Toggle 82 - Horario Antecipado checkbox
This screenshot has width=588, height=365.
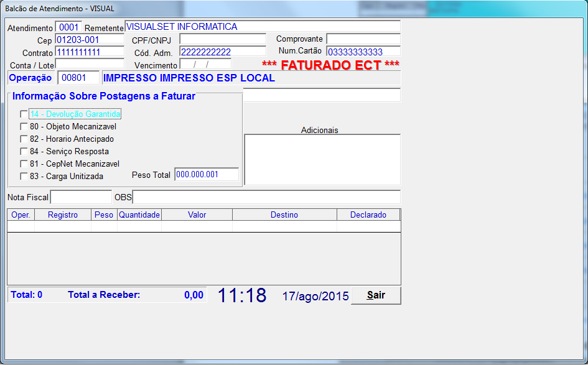(24, 139)
